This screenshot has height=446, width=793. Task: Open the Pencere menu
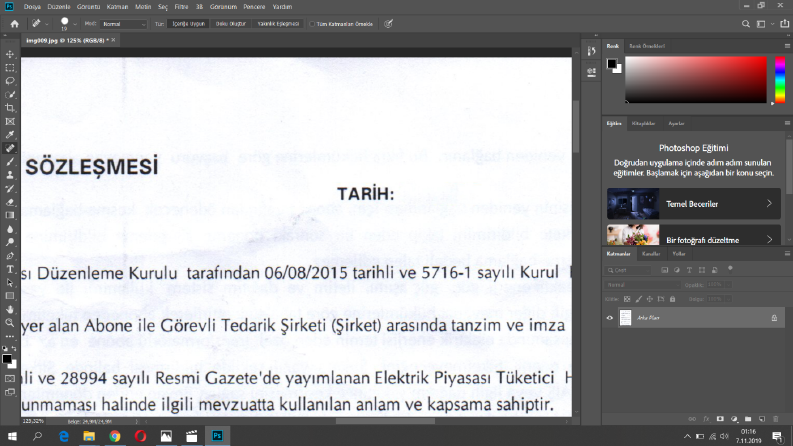[254, 7]
